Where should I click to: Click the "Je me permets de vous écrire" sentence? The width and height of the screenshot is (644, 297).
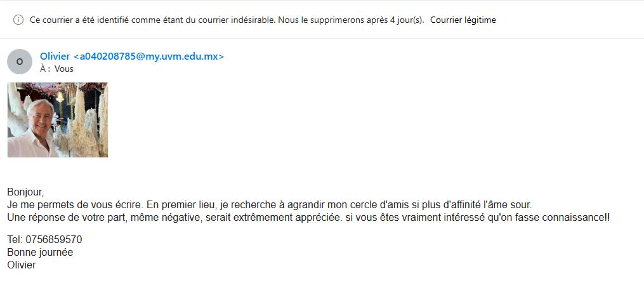point(75,205)
